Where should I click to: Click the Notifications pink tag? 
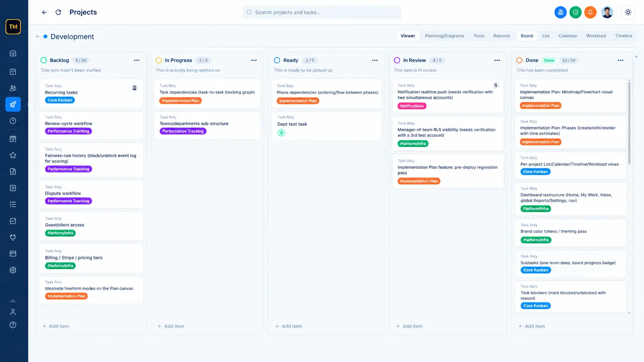tap(412, 106)
